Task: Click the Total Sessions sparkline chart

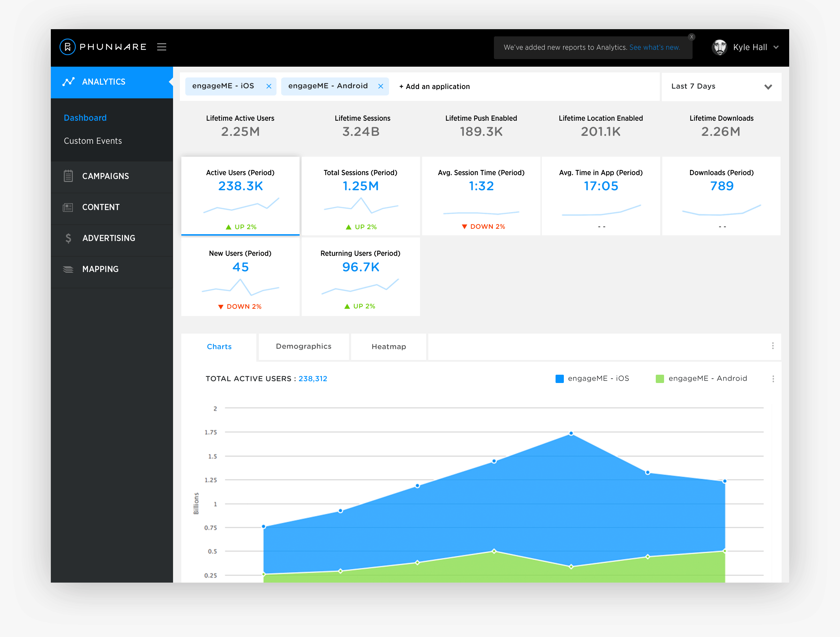Action: (361, 205)
